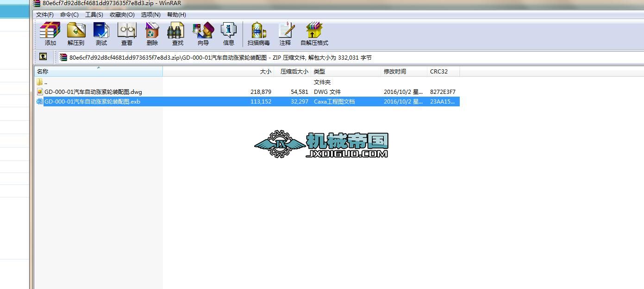Click the '..' parent directory row
The width and height of the screenshot is (644, 289).
tap(247, 82)
